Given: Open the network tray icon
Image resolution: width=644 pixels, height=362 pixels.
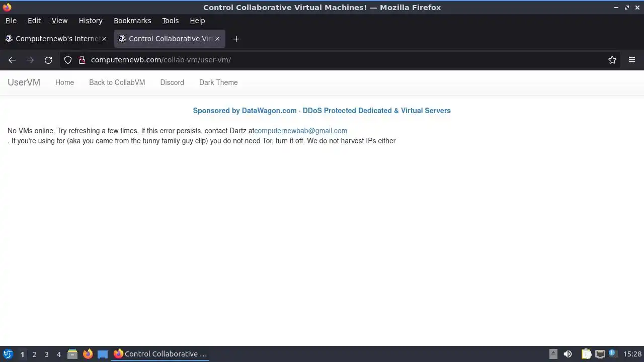Looking at the screenshot, I should (600, 354).
